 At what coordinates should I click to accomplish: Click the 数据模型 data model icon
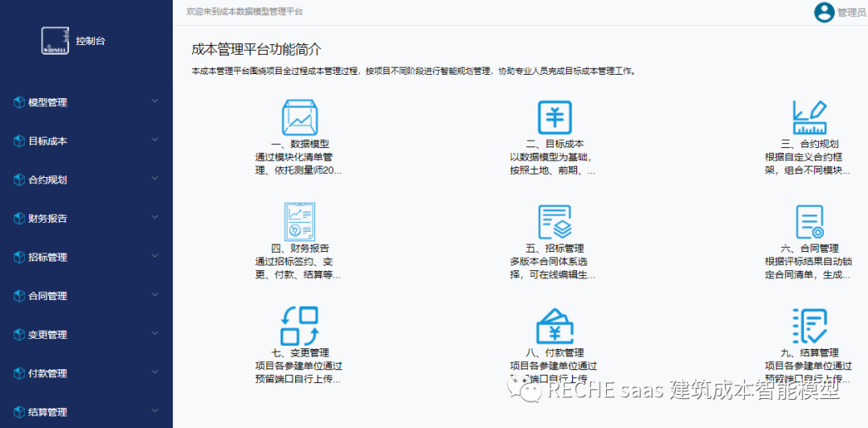[x=299, y=118]
